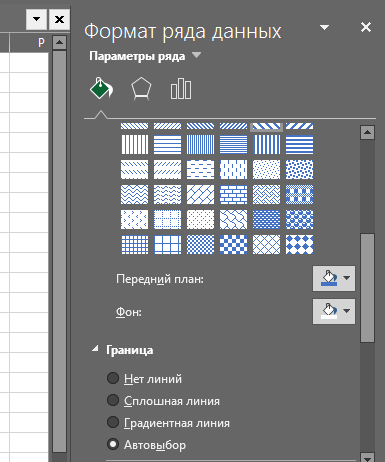Open the task pane options arrow

click(324, 27)
